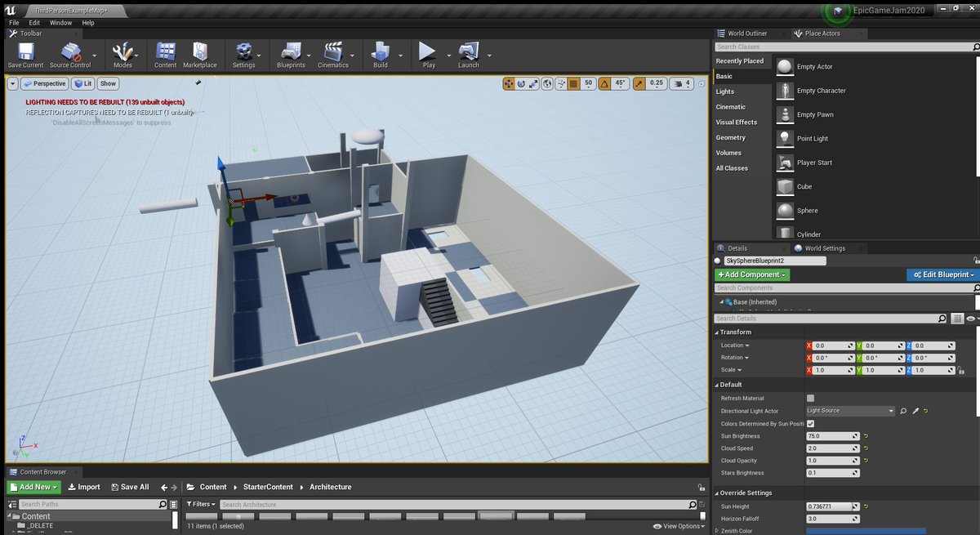Select the translate gizmo mode icon

point(509,83)
